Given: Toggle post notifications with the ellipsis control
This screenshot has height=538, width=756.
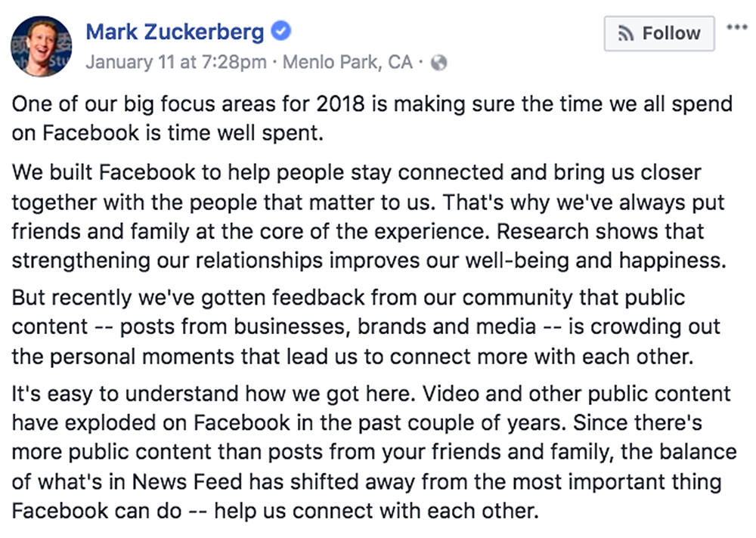Looking at the screenshot, I should pos(739,27).
